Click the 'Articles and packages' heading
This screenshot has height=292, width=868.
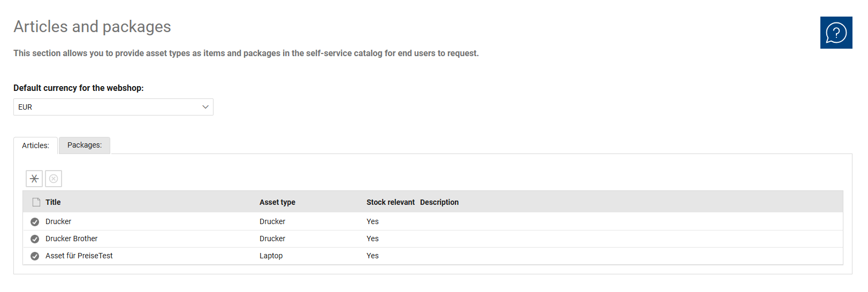click(92, 26)
